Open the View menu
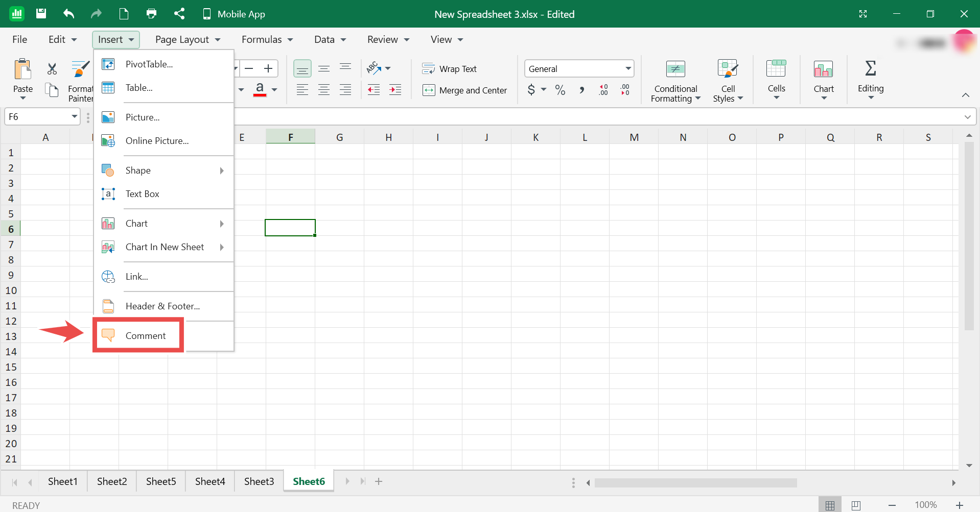This screenshot has width=980, height=512. pyautogui.click(x=447, y=39)
